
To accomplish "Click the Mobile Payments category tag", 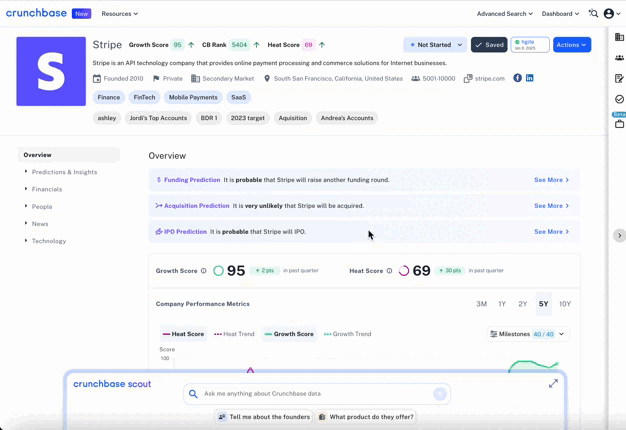I will click(193, 97).
